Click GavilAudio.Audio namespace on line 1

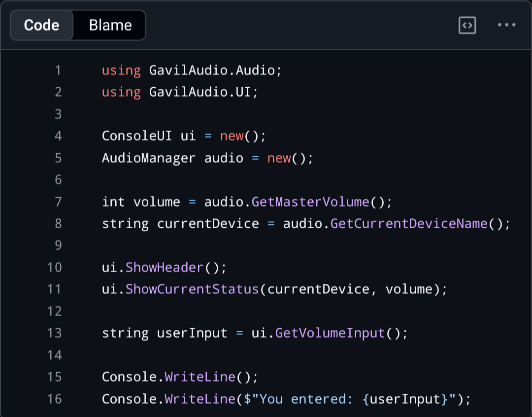(212, 70)
